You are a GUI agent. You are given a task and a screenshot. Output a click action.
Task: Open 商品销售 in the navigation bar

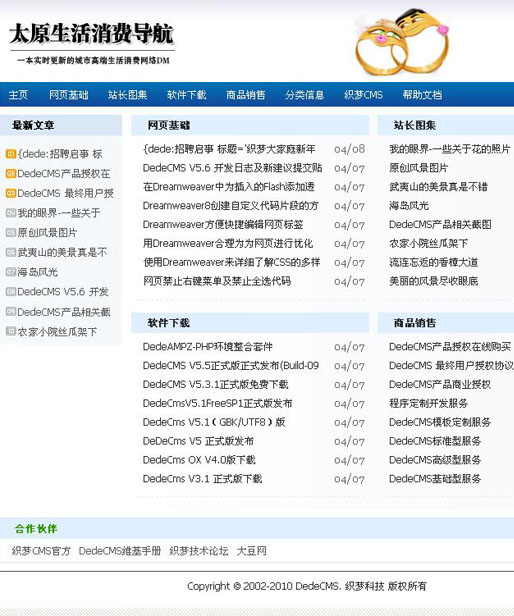click(246, 95)
